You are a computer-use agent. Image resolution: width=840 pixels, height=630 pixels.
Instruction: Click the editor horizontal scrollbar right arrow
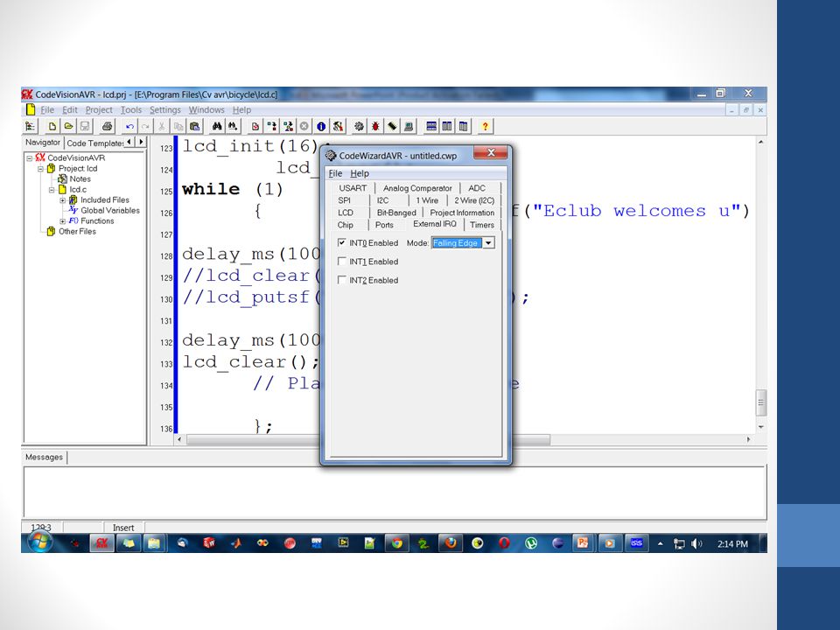pos(748,439)
